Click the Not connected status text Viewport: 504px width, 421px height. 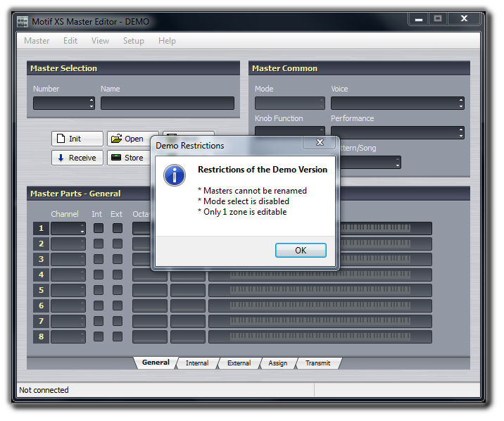44,390
